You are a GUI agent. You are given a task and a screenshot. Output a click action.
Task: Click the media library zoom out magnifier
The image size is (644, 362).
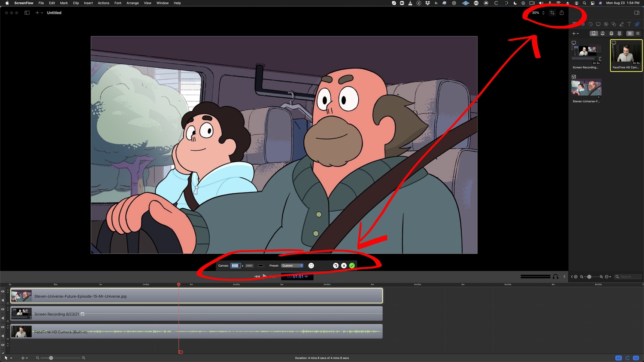point(582,277)
